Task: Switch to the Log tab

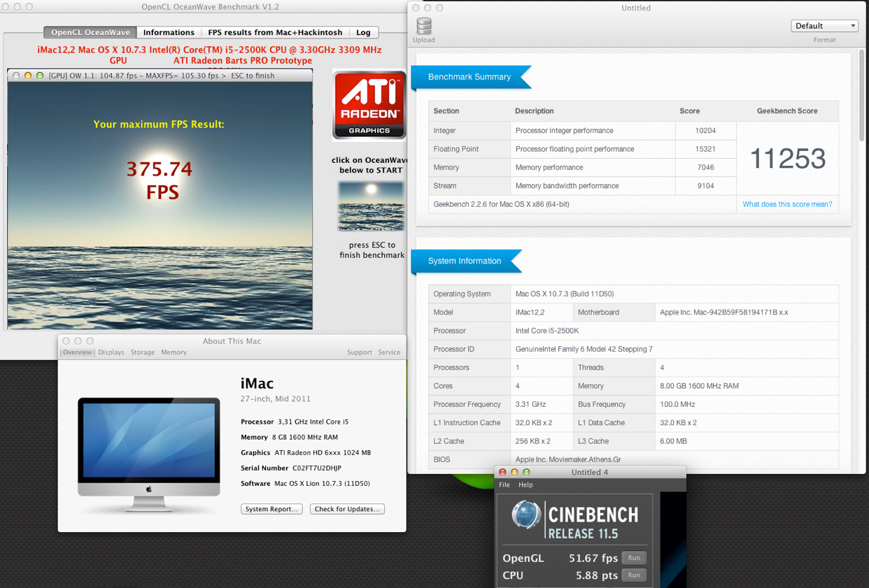Action: coord(363,32)
